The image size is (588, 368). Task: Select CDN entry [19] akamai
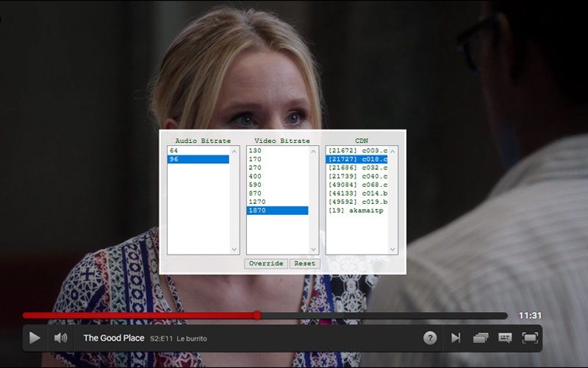356,210
